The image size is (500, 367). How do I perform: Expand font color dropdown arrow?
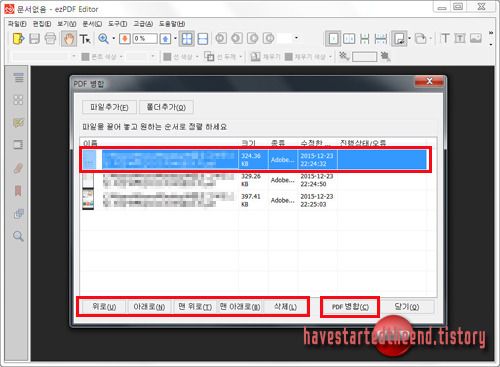[x=121, y=57]
